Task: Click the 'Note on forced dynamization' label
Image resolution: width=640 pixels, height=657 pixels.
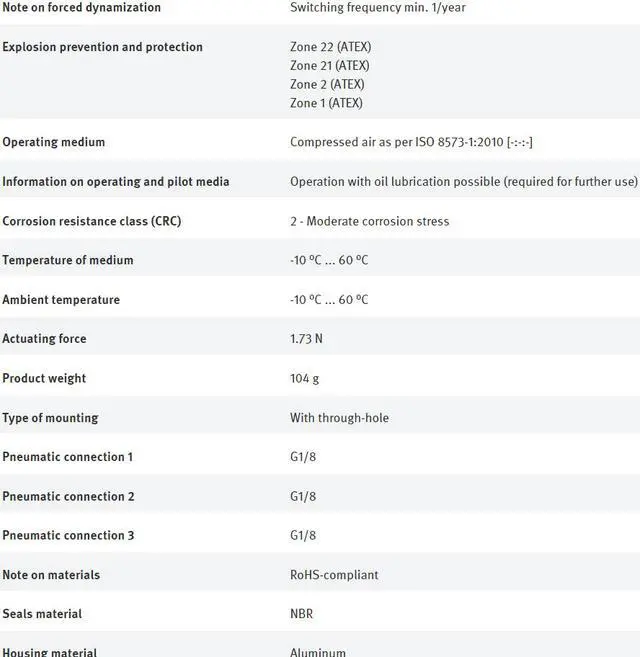Action: (x=81, y=8)
